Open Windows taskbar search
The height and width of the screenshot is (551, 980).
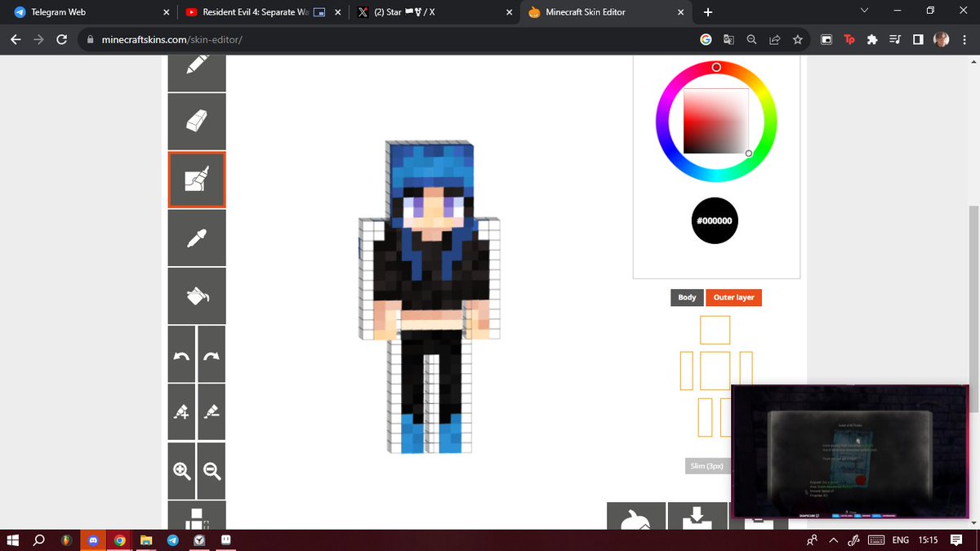click(x=38, y=540)
